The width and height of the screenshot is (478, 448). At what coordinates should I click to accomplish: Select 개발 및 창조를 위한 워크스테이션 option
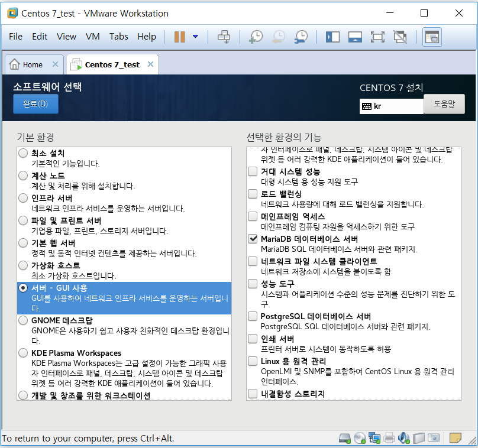pos(23,395)
